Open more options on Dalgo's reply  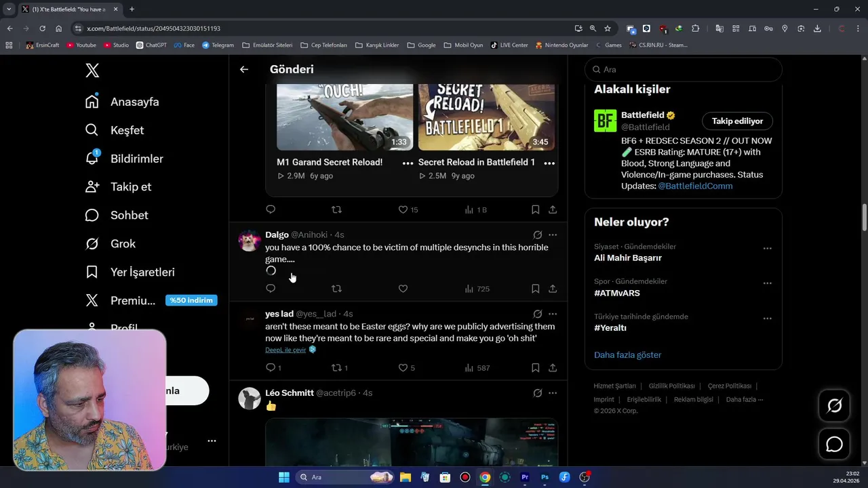[553, 235]
